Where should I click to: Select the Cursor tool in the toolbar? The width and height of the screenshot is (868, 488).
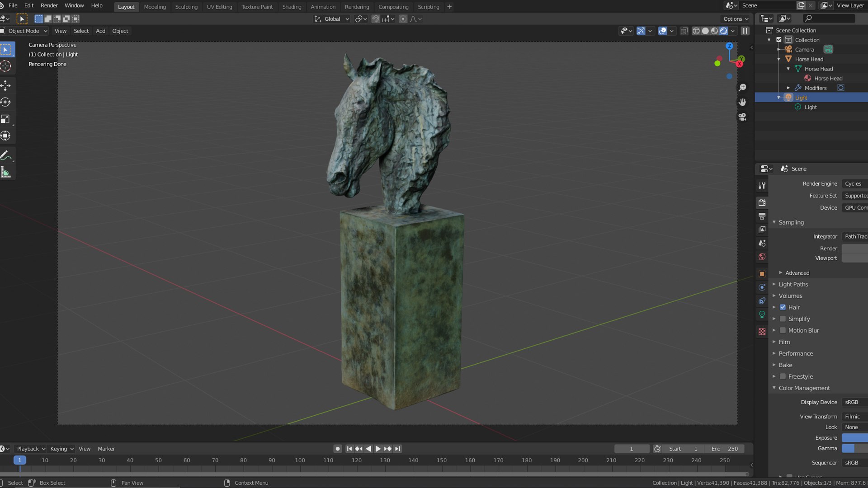[x=6, y=66]
